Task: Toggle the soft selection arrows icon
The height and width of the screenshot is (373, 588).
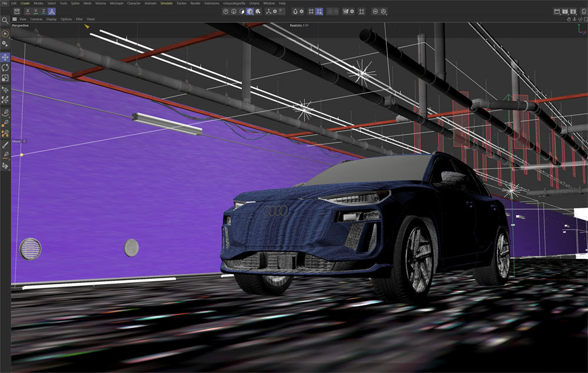Action: pos(362,12)
